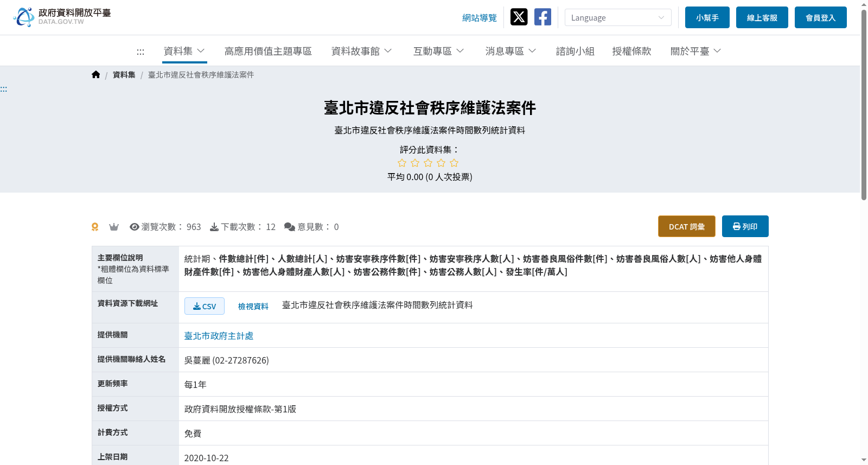Go to the home icon in the breadcrumb
The image size is (868, 465).
point(96,75)
